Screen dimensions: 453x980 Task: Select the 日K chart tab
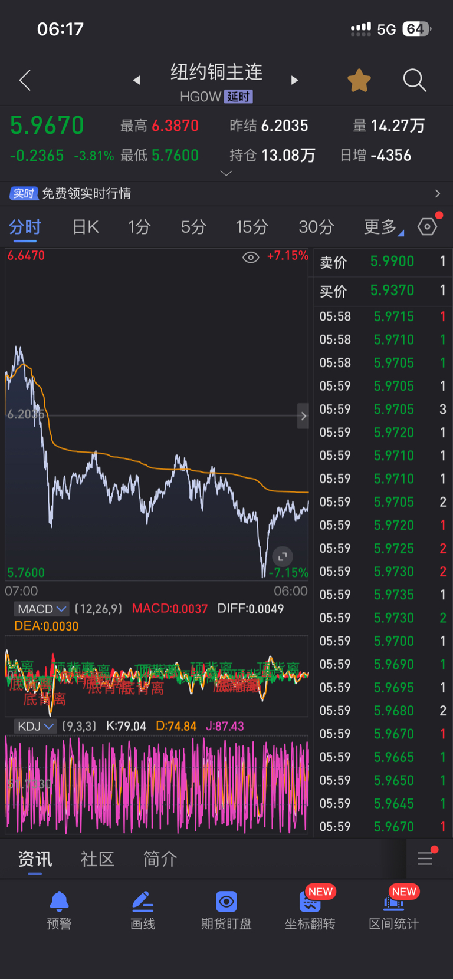(x=86, y=227)
